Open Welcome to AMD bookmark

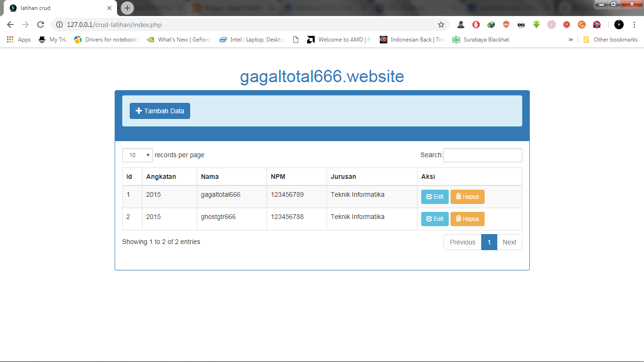coord(339,40)
